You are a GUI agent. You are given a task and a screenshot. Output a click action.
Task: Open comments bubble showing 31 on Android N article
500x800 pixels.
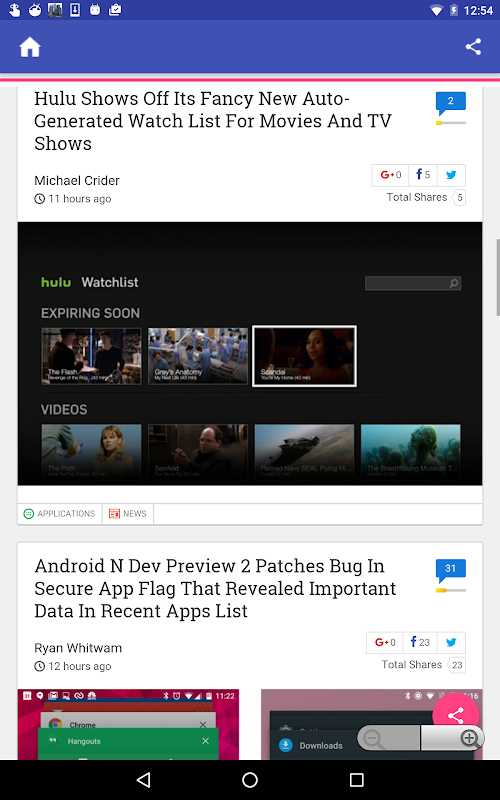(x=451, y=571)
